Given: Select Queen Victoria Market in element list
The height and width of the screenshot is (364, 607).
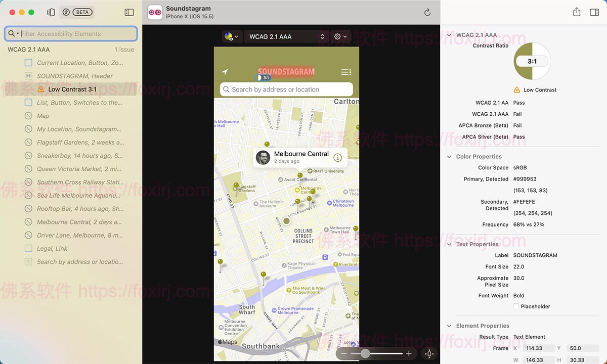Looking at the screenshot, I should tap(79, 169).
